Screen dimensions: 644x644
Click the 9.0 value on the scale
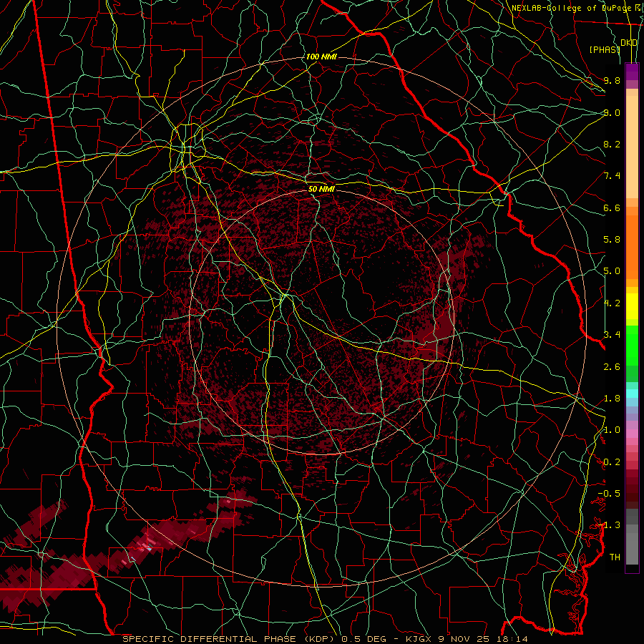[612, 112]
